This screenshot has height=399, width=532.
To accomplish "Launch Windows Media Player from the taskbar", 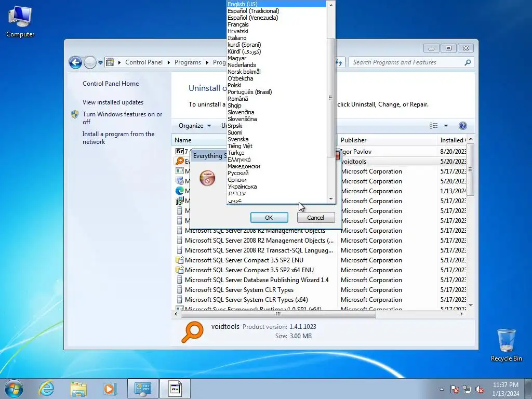I will click(x=110, y=389).
